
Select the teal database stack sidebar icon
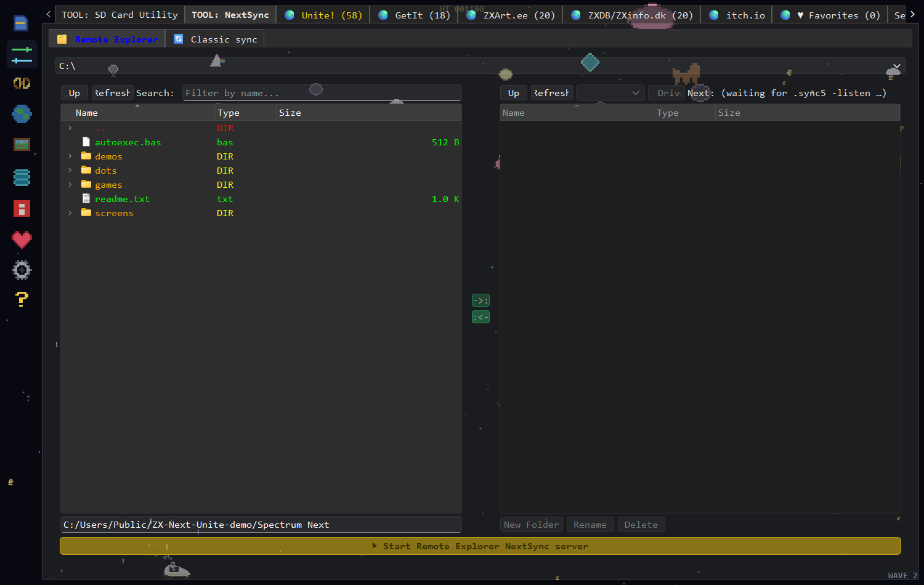(22, 177)
